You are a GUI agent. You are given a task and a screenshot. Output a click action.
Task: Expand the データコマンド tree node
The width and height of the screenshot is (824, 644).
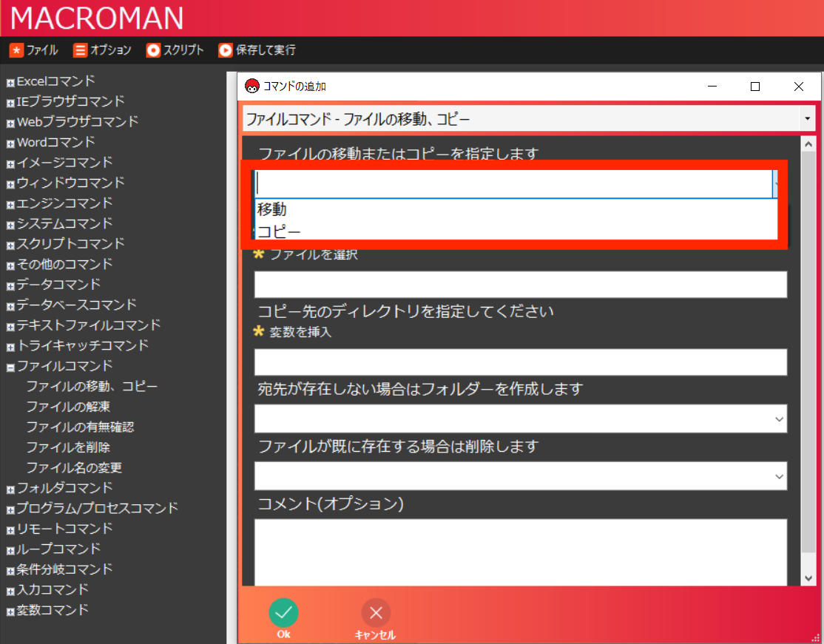click(x=10, y=286)
